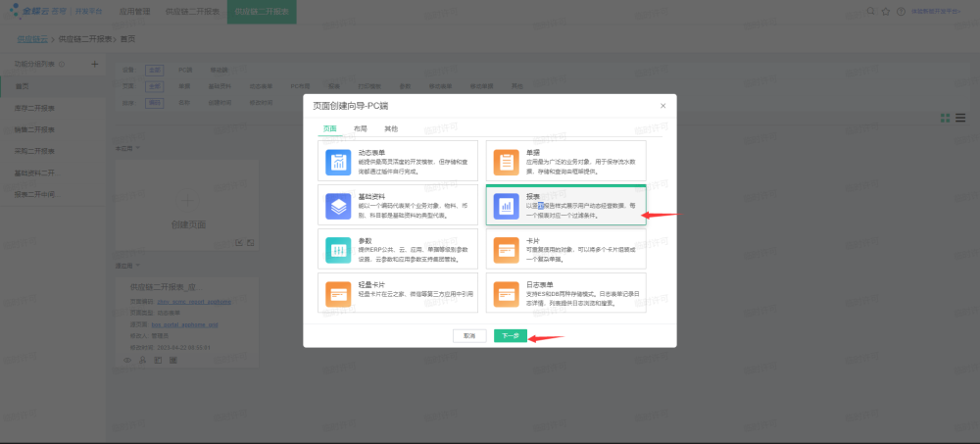The width and height of the screenshot is (980, 444).
Task: Switch to grid view icon
Action: point(946,118)
